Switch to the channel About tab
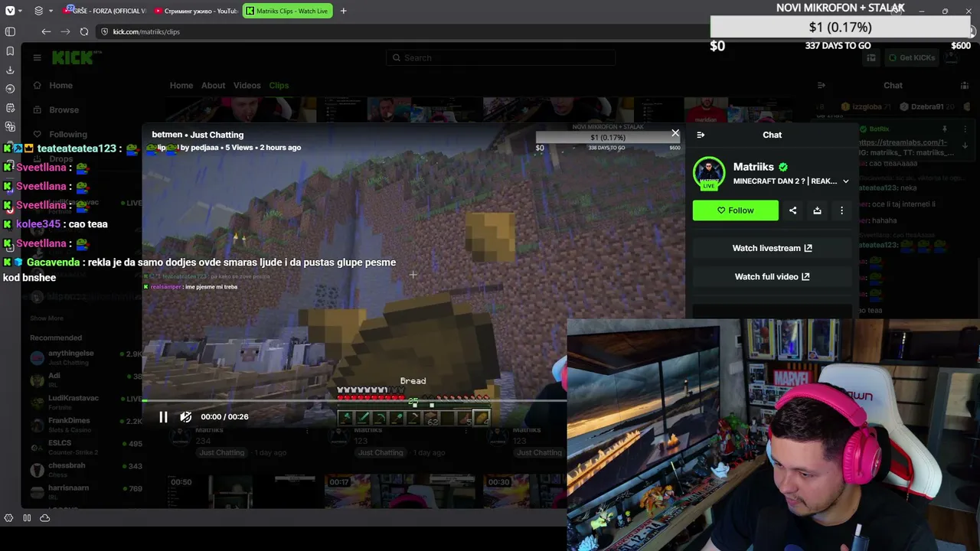The image size is (980, 551). [213, 86]
